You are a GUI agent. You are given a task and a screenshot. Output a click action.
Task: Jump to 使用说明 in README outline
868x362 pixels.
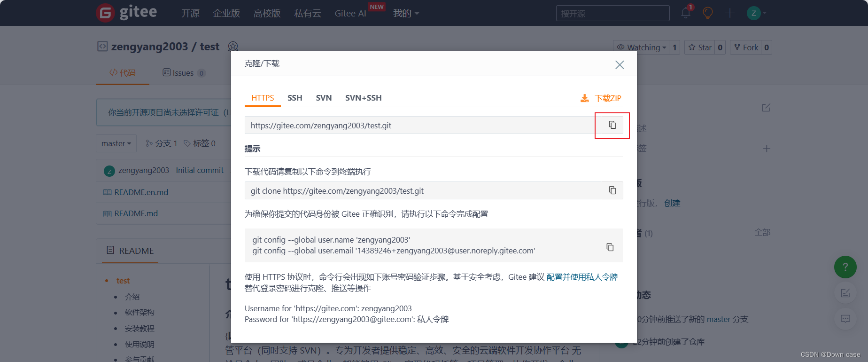tap(139, 344)
